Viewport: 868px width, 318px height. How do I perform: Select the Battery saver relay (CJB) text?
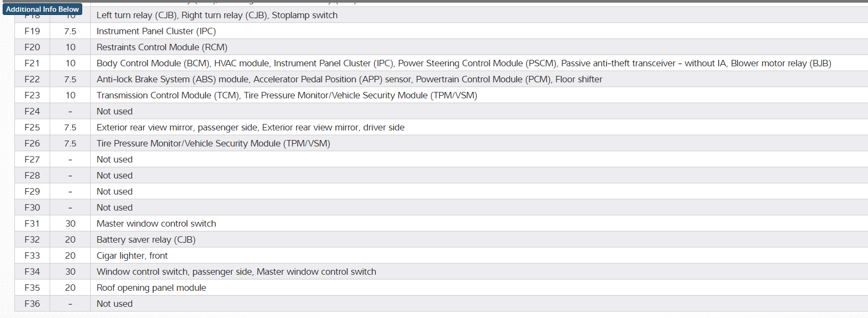146,239
